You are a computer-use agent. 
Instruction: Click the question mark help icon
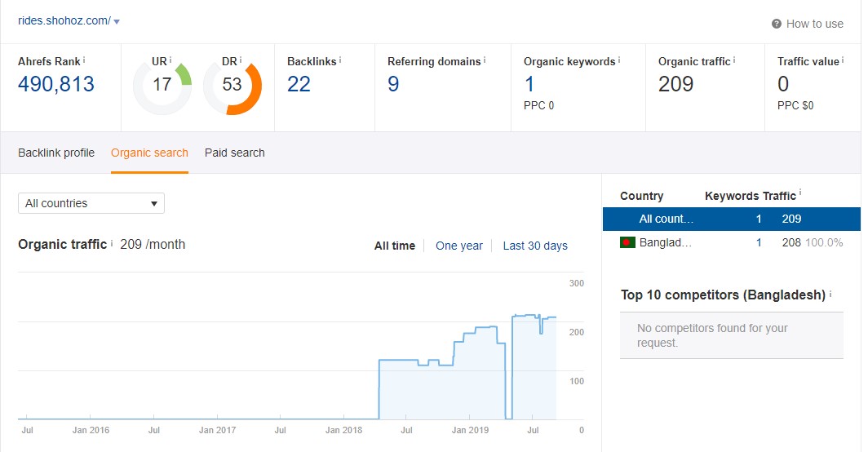[776, 24]
